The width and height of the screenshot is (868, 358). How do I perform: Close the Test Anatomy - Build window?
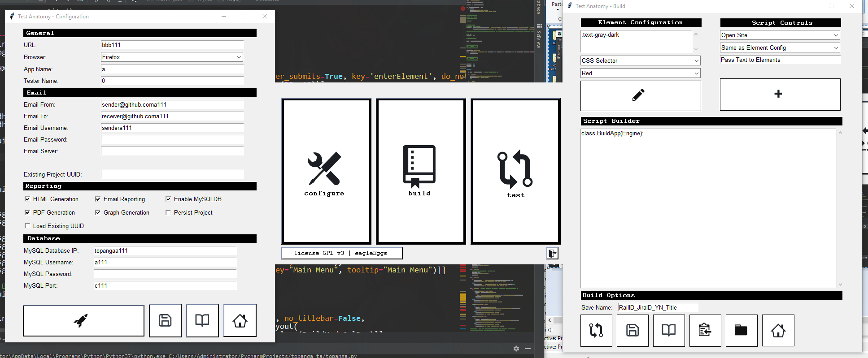point(852,6)
